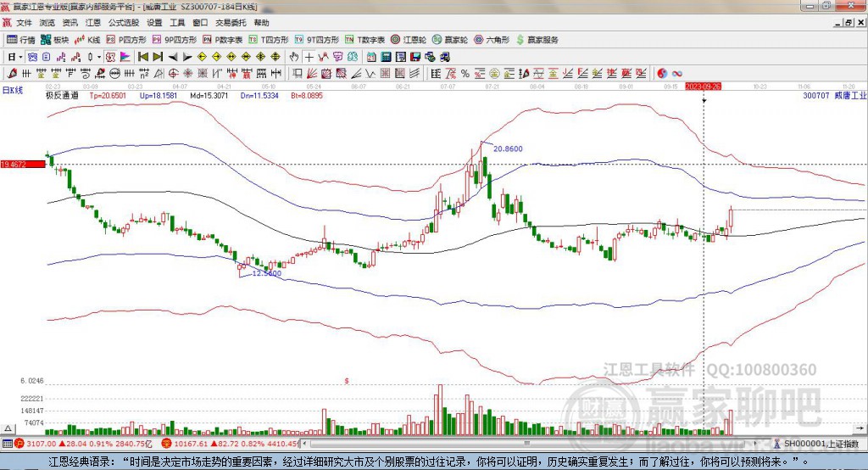Open the P数字表 tool
This screenshot has width=868, height=470.
click(x=223, y=40)
